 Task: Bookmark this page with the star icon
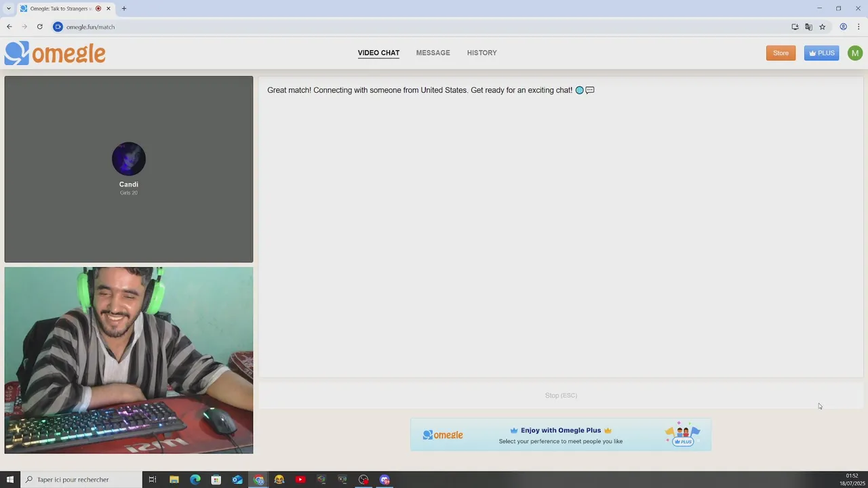822,26
